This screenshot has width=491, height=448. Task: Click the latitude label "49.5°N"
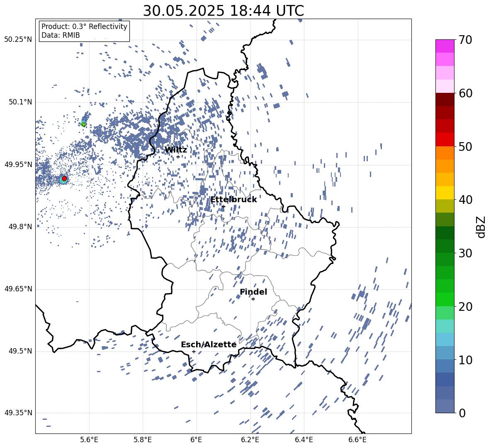click(x=20, y=351)
